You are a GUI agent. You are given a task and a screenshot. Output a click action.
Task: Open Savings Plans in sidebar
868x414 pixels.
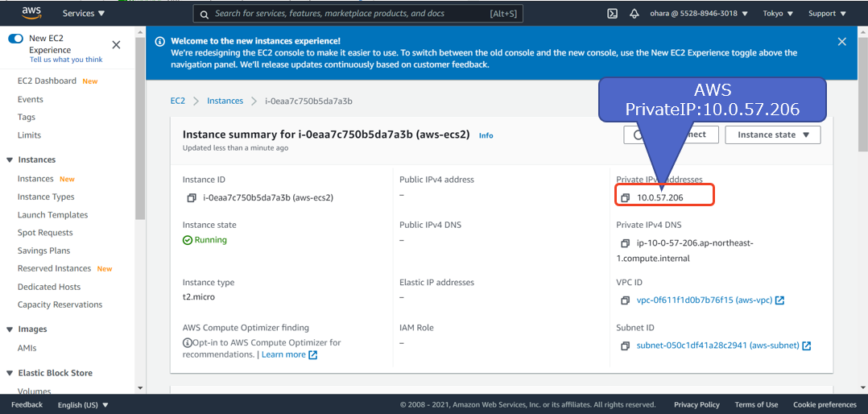coord(43,250)
